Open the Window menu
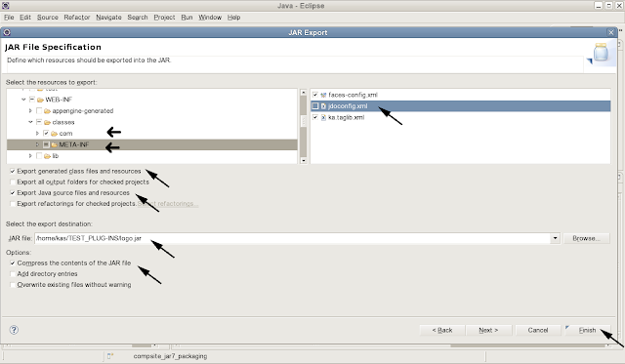 pyautogui.click(x=210, y=18)
